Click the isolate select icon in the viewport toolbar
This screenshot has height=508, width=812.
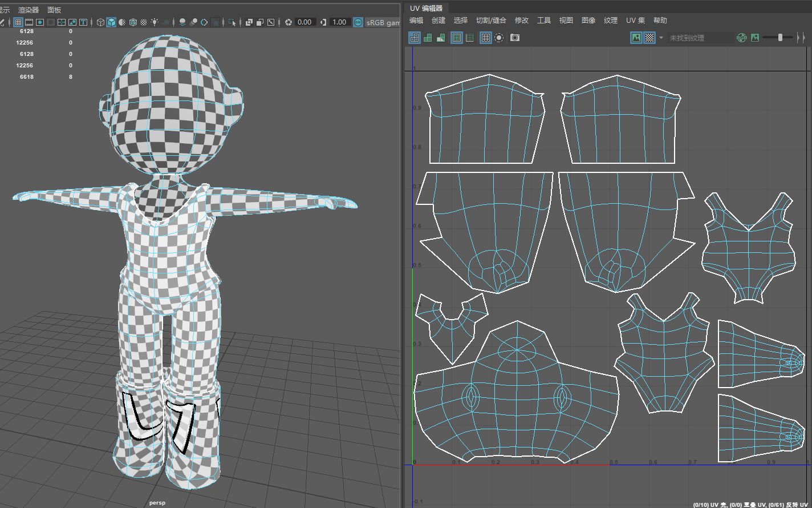pyautogui.click(x=233, y=22)
